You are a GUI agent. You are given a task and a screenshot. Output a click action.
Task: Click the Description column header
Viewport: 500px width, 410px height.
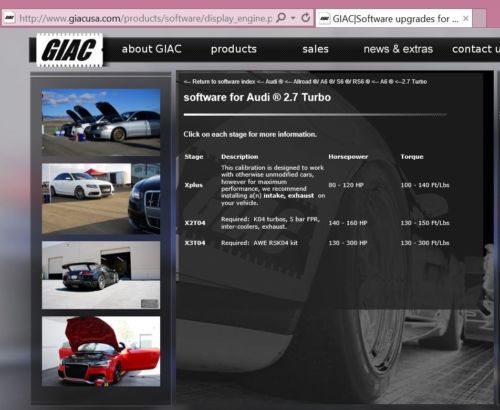pos(239,156)
